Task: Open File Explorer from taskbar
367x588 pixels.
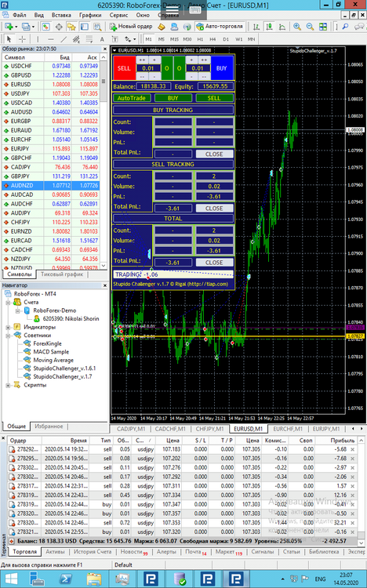Action: pos(94,579)
